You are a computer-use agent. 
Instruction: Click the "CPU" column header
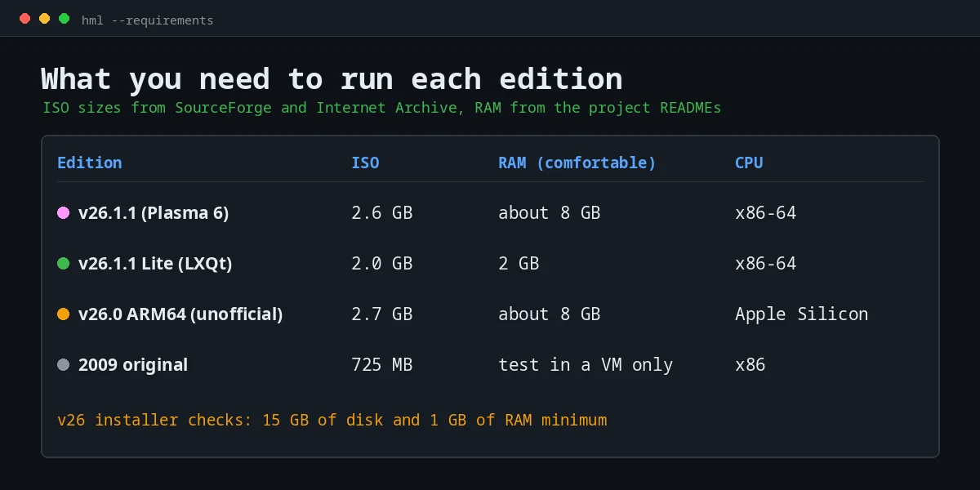click(x=749, y=163)
